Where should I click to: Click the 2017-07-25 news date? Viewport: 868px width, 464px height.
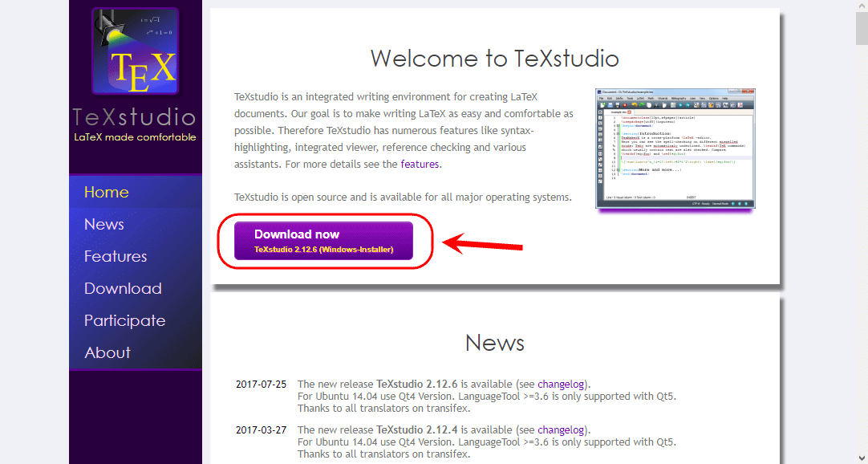[262, 384]
